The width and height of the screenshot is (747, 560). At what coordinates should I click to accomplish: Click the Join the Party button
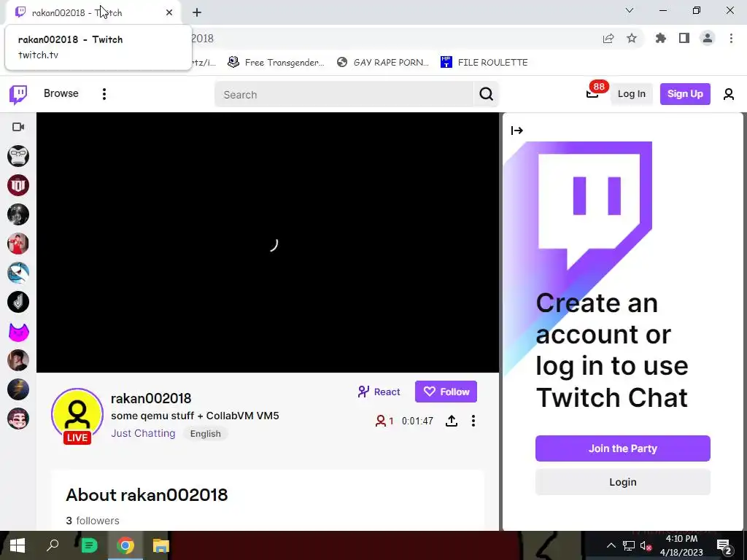(x=623, y=448)
